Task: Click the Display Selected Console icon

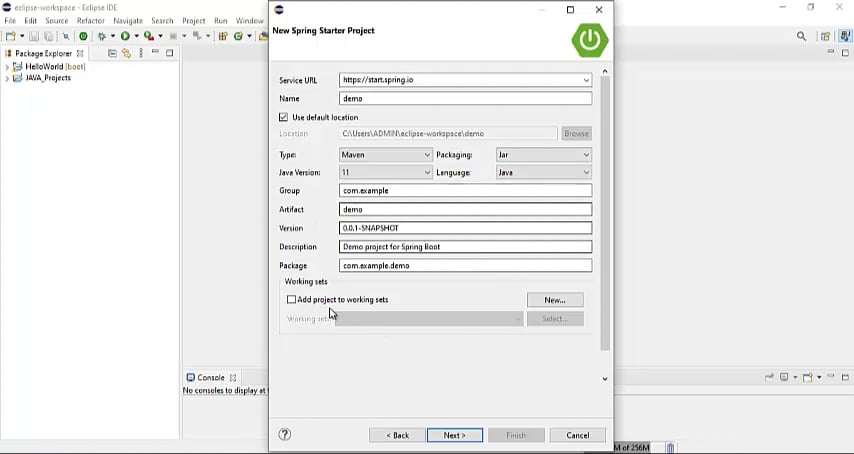Action: click(x=784, y=377)
